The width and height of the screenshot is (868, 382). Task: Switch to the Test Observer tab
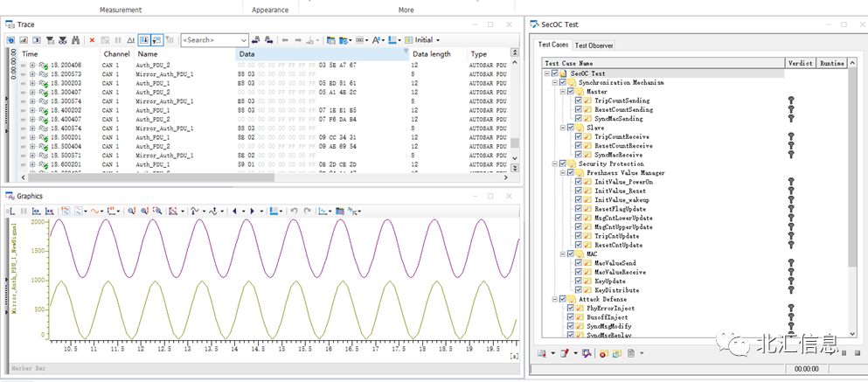[x=594, y=45]
